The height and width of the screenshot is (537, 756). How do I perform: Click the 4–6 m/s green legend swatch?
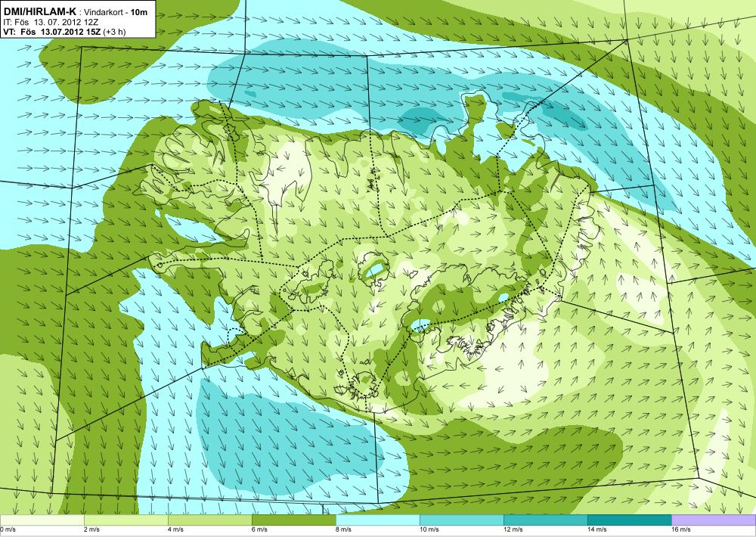pyautogui.click(x=209, y=520)
